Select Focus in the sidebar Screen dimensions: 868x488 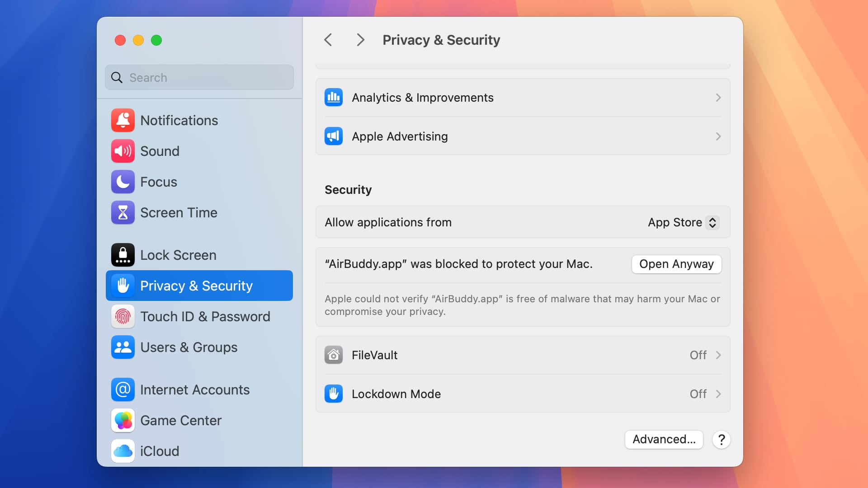click(199, 182)
